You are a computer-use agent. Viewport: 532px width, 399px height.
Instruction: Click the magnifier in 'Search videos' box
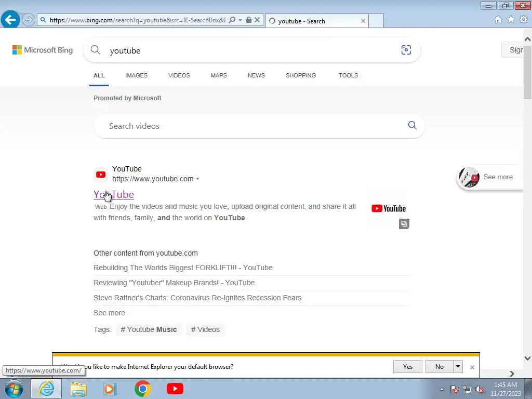412,126
